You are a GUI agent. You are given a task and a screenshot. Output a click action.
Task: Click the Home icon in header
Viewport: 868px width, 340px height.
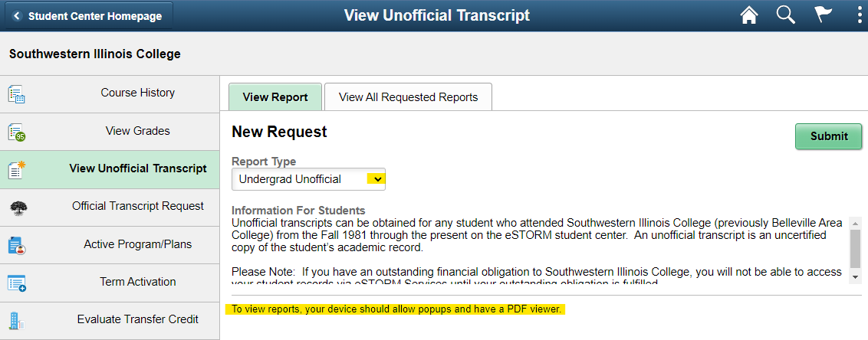tap(749, 15)
